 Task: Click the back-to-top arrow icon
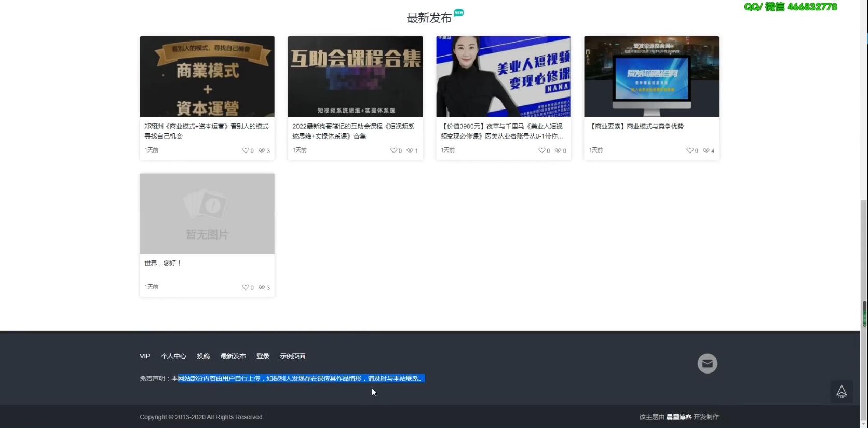point(841,392)
